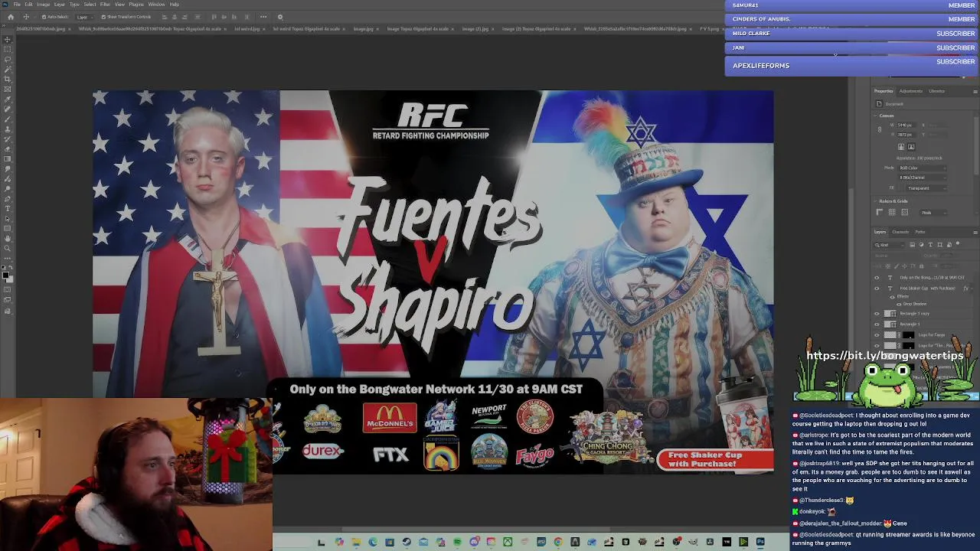Image resolution: width=980 pixels, height=551 pixels.
Task: Select the Clone Stamp tool
Action: 8,128
